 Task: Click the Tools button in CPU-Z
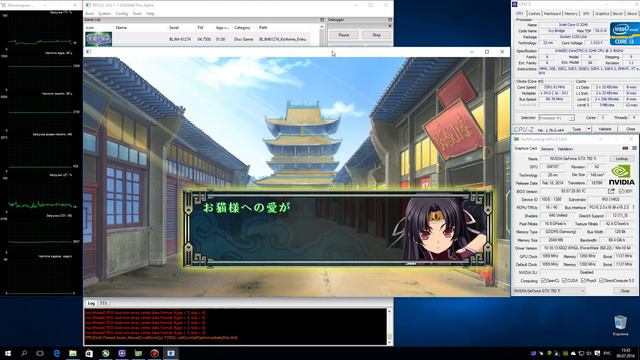coord(577,129)
